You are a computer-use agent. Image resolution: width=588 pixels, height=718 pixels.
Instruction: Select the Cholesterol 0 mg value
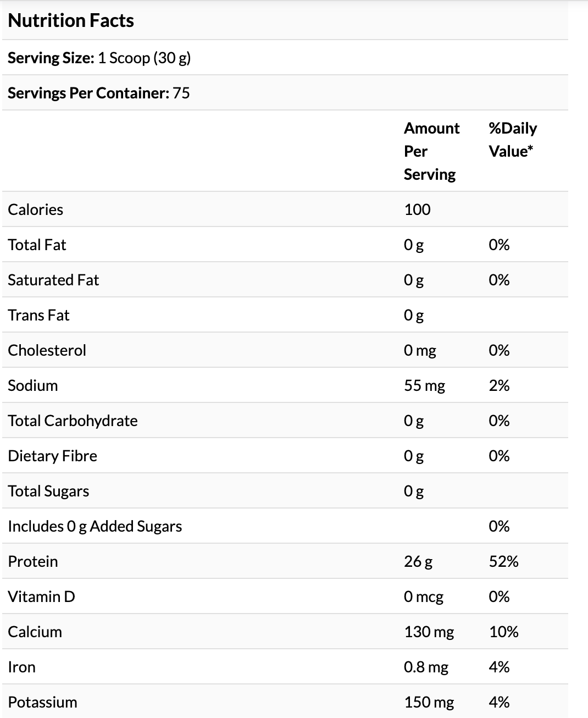click(x=420, y=350)
